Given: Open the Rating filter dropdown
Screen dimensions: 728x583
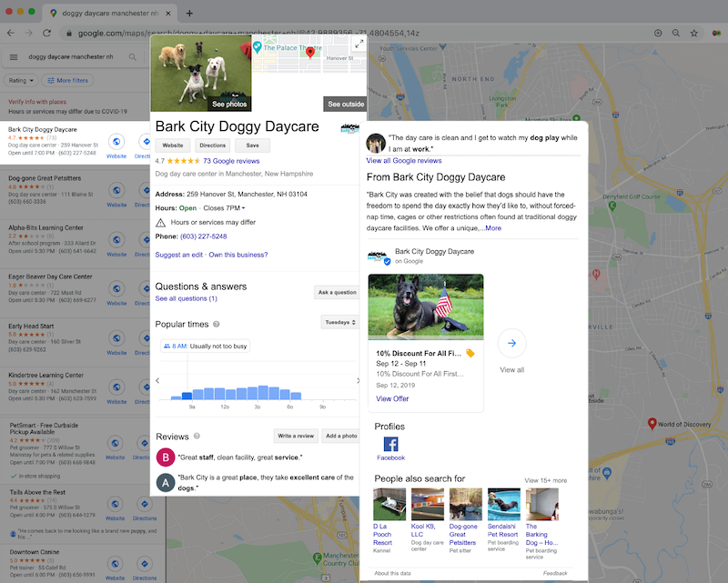Looking at the screenshot, I should [x=20, y=80].
